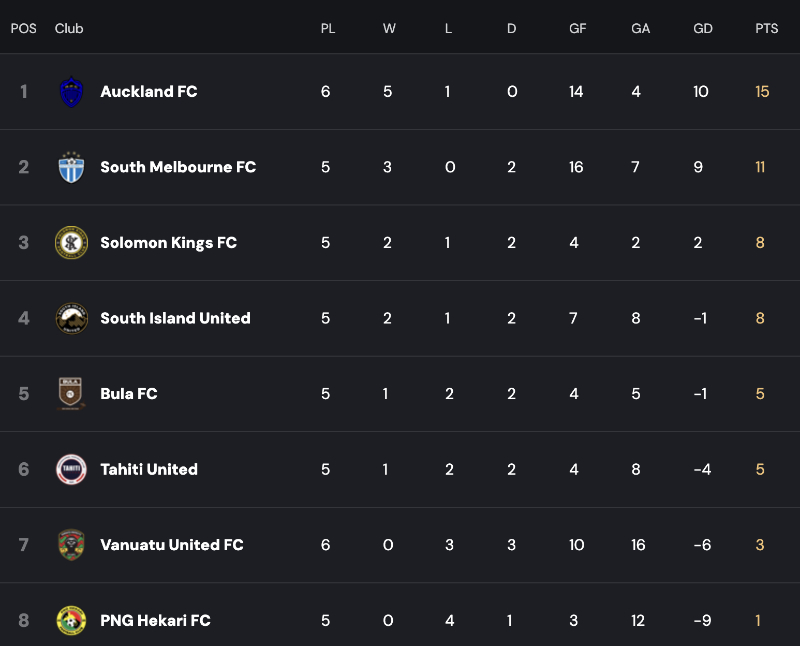This screenshot has width=800, height=646.
Task: Click the Tahiti United logo
Action: click(71, 469)
